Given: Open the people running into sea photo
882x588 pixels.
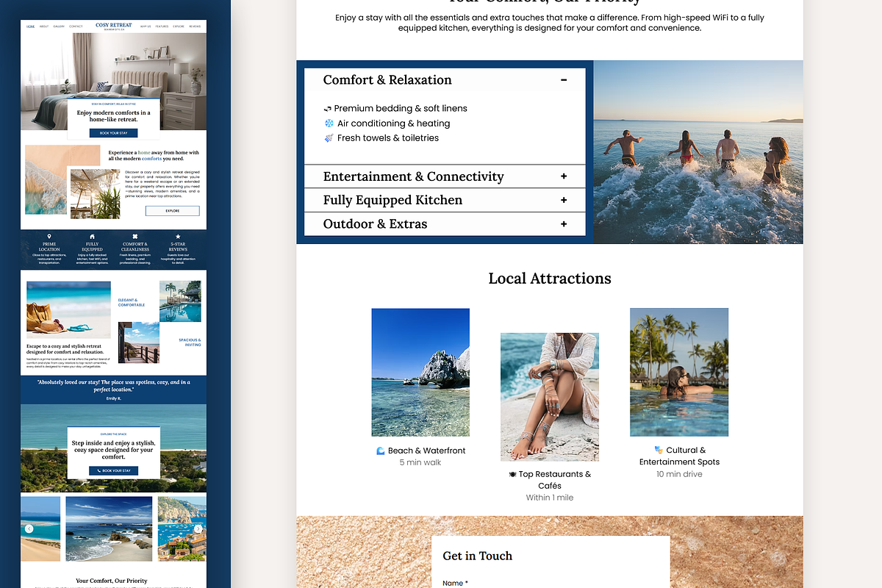Looking at the screenshot, I should pyautogui.click(x=698, y=152).
